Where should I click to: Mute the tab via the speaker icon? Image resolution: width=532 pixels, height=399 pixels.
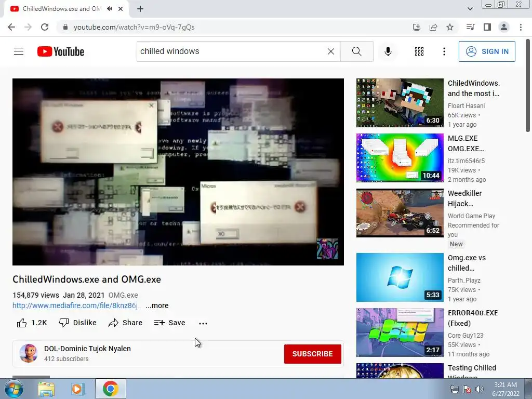[109, 9]
